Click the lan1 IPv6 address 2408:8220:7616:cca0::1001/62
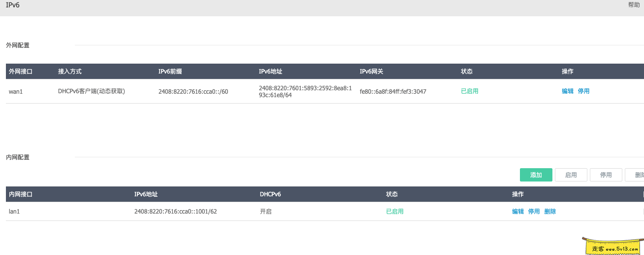 pyautogui.click(x=175, y=212)
